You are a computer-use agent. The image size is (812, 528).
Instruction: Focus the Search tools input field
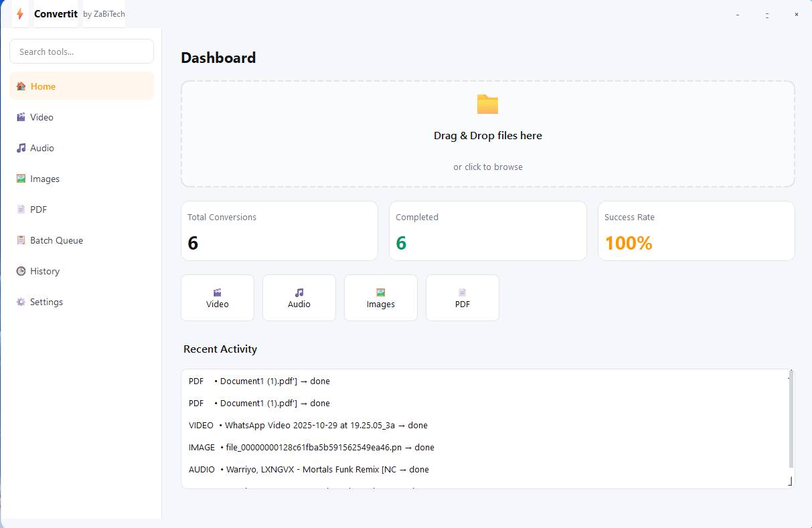[x=82, y=52]
